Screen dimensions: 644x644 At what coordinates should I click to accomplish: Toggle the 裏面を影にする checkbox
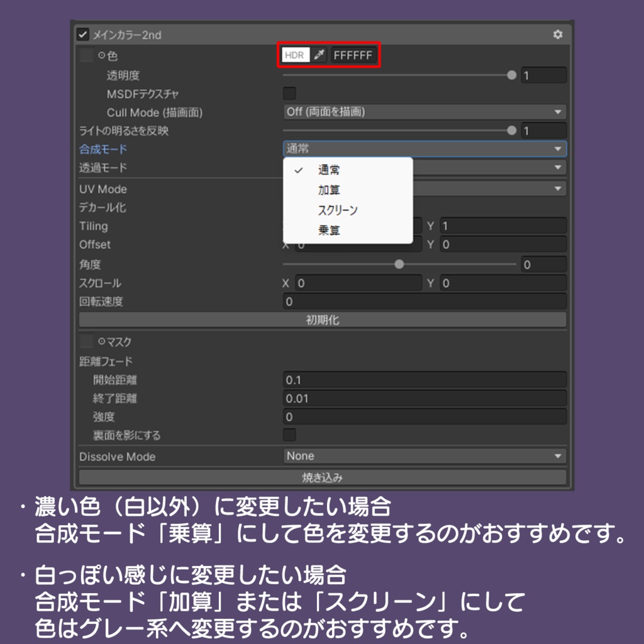(x=289, y=435)
